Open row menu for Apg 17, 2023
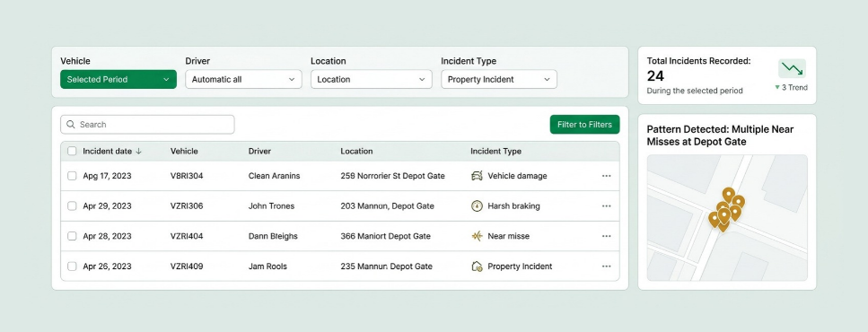Image resolution: width=868 pixels, height=332 pixels. tap(606, 176)
